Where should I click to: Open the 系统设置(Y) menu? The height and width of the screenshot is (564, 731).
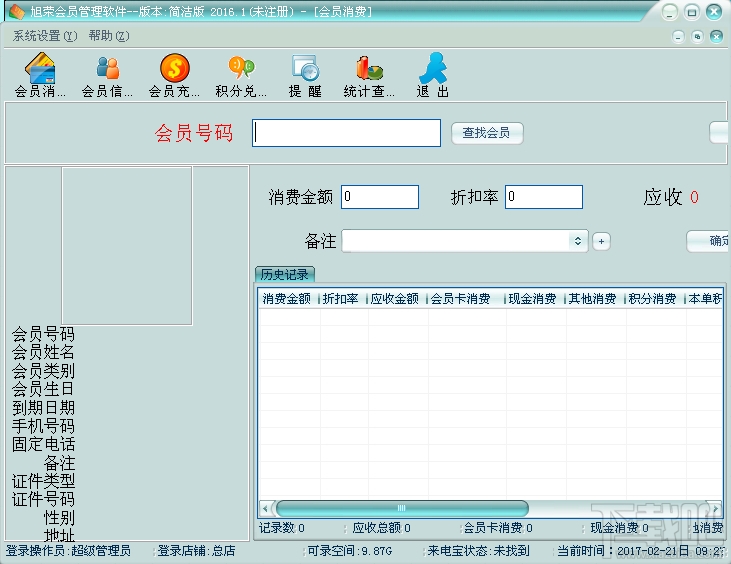(45, 36)
